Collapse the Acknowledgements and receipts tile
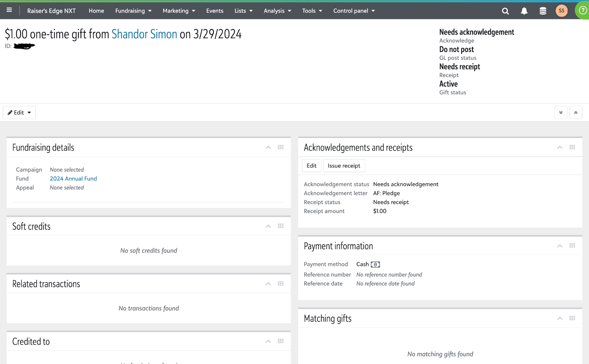 560,147
